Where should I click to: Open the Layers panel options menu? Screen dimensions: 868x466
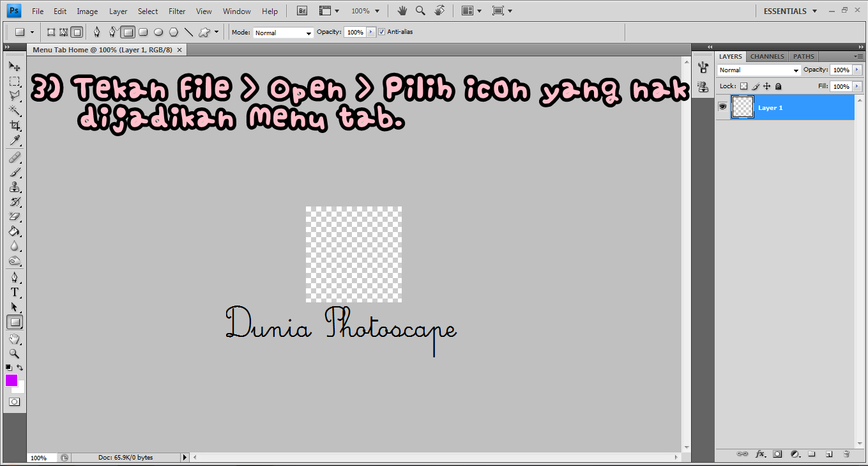pos(858,56)
